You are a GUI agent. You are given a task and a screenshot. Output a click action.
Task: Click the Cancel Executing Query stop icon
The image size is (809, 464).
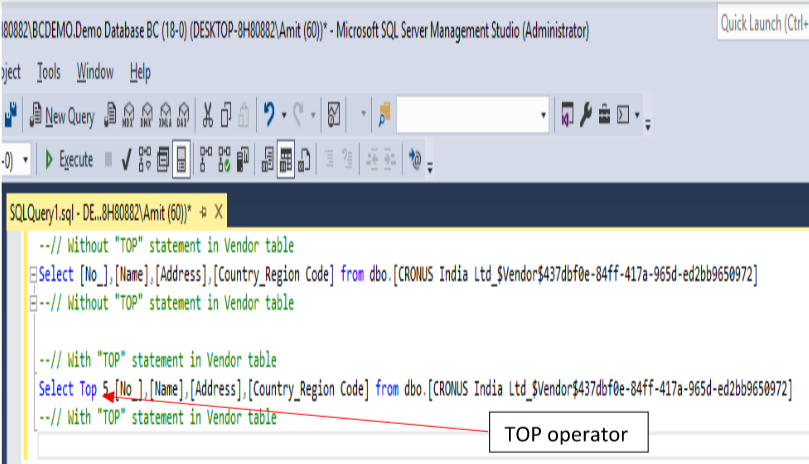(x=108, y=159)
